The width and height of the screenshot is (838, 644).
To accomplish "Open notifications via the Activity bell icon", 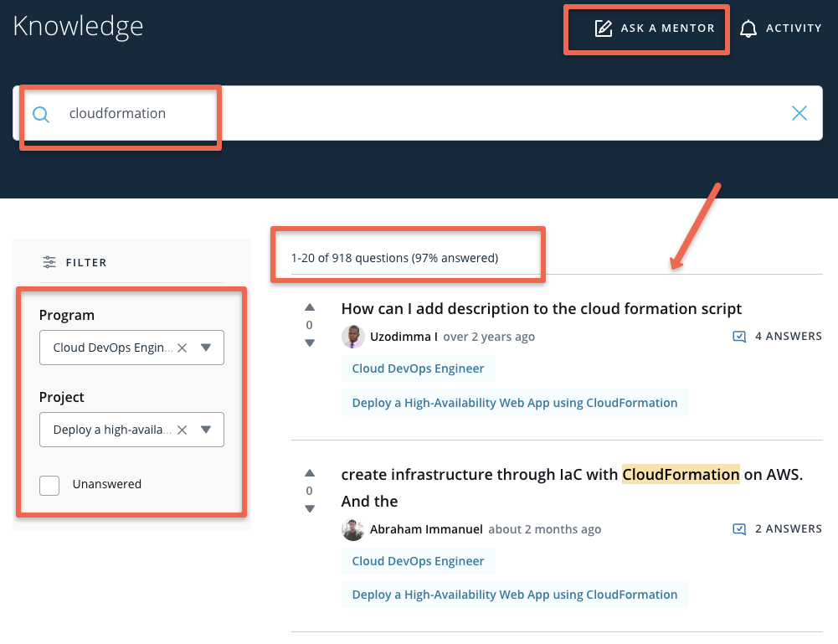I will coord(748,28).
